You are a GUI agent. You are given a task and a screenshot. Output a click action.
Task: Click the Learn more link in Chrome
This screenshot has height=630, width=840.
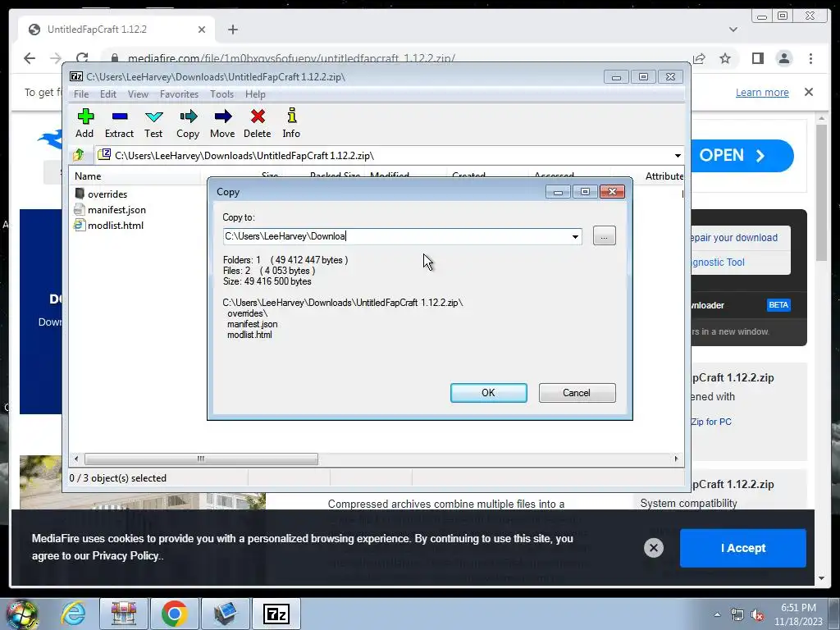[762, 92]
